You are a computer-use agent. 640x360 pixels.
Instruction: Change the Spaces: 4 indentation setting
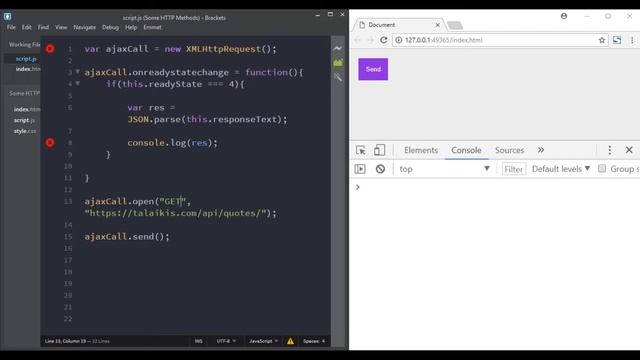pos(314,341)
